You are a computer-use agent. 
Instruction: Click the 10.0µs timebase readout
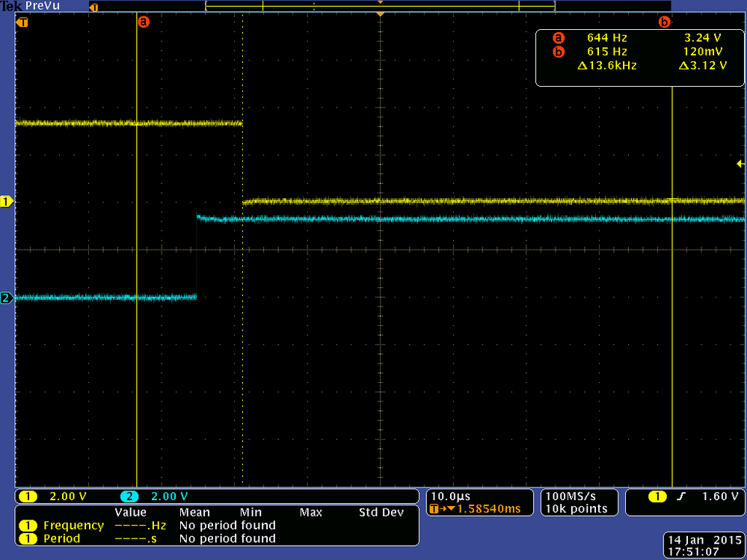pyautogui.click(x=450, y=496)
